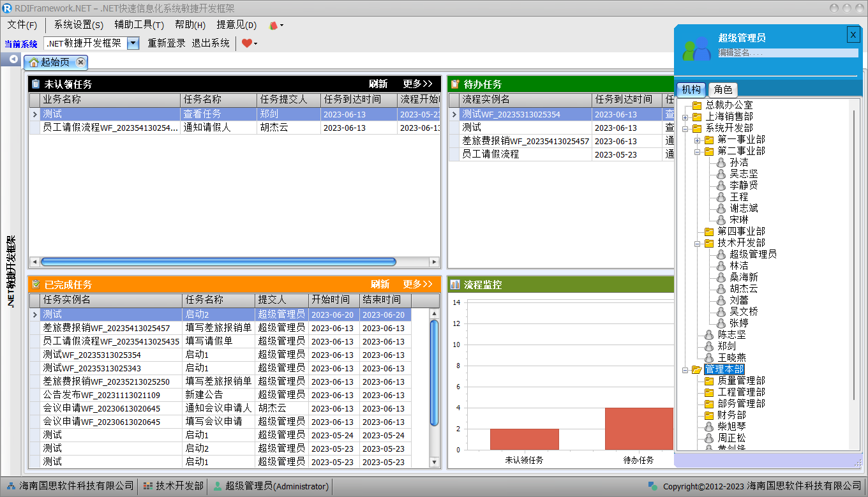This screenshot has height=497, width=868.
Task: Close the user panel with X button
Action: pos(853,34)
